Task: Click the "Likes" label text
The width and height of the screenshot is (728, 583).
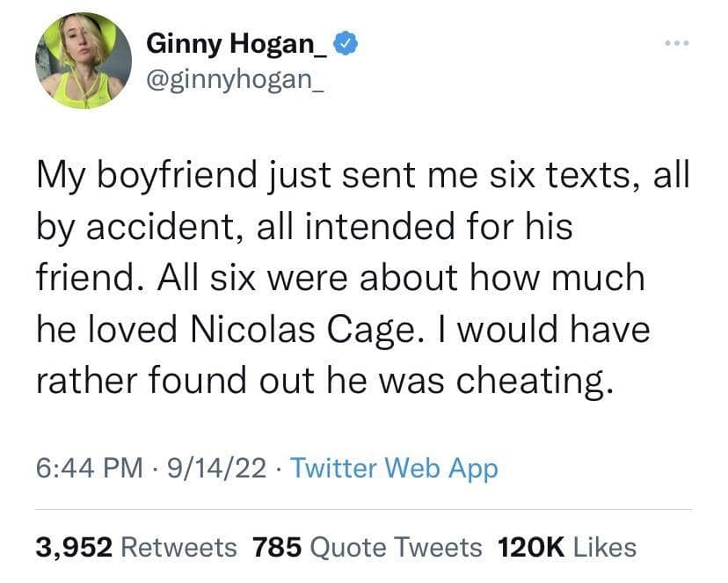Action: (604, 547)
